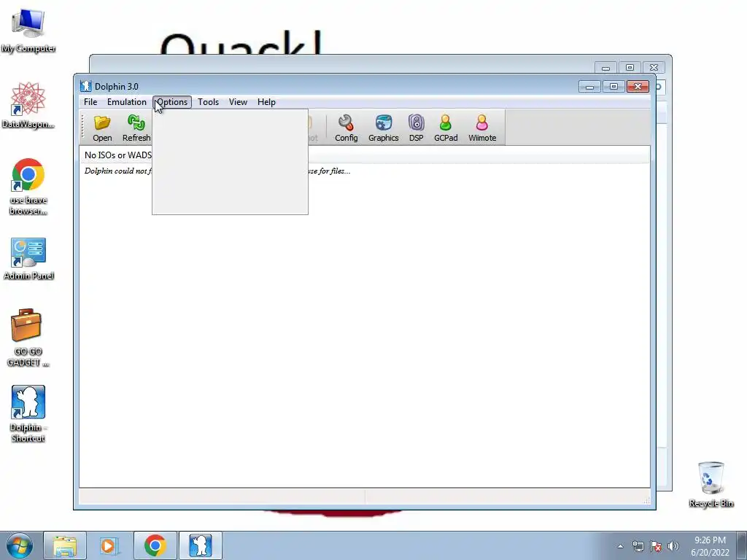This screenshot has width=747, height=560.
Task: Open the Emulation menu
Action: (127, 102)
